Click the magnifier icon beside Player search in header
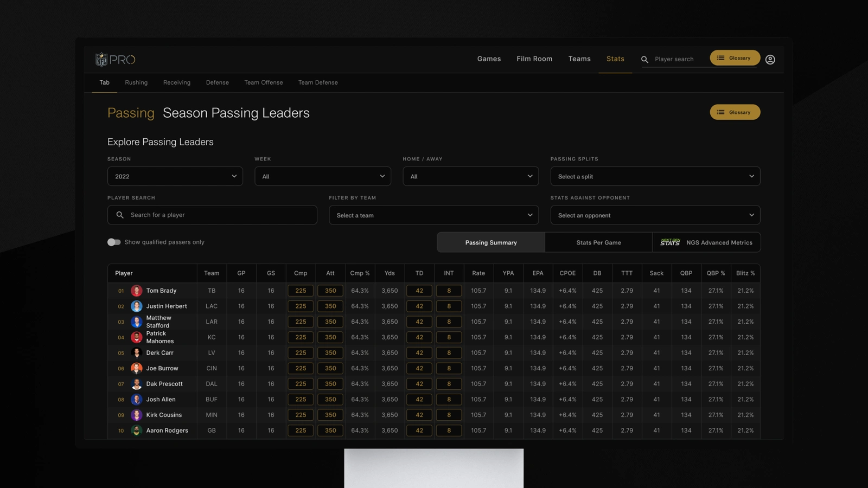 click(644, 60)
